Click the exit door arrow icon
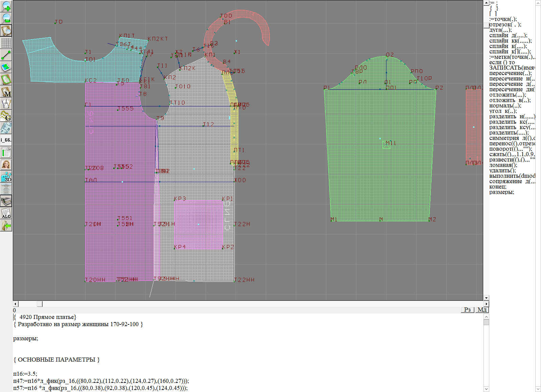Viewport: 541px width, 392px height. click(x=6, y=225)
